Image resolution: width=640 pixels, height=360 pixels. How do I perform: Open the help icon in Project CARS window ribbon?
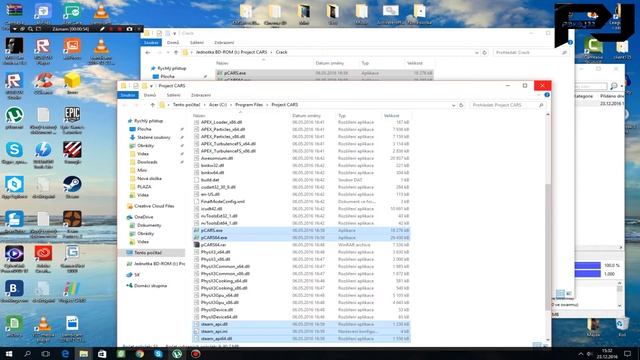pos(547,95)
